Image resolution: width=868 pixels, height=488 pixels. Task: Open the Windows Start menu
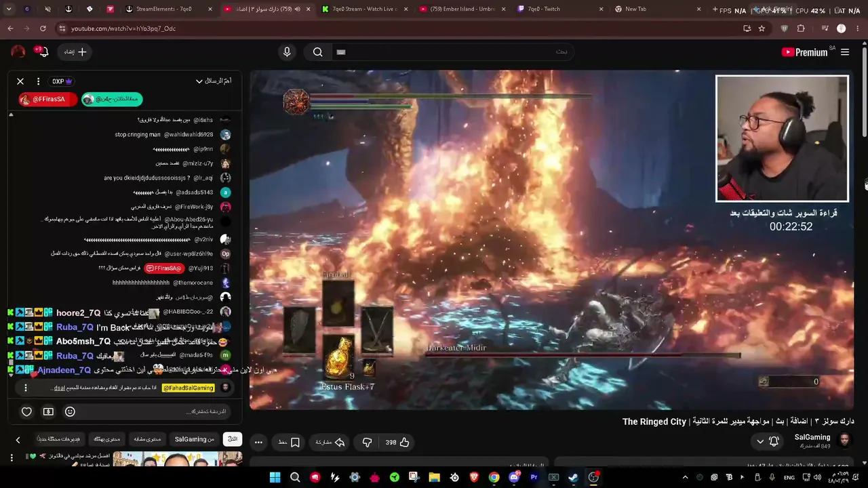coord(275,477)
